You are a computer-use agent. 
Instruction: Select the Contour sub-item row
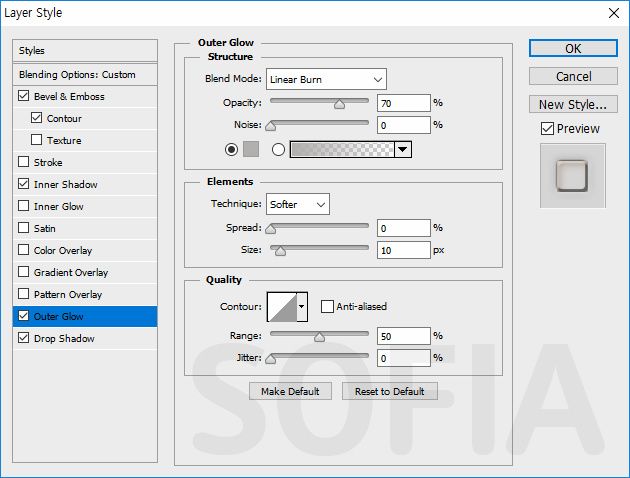click(x=85, y=118)
